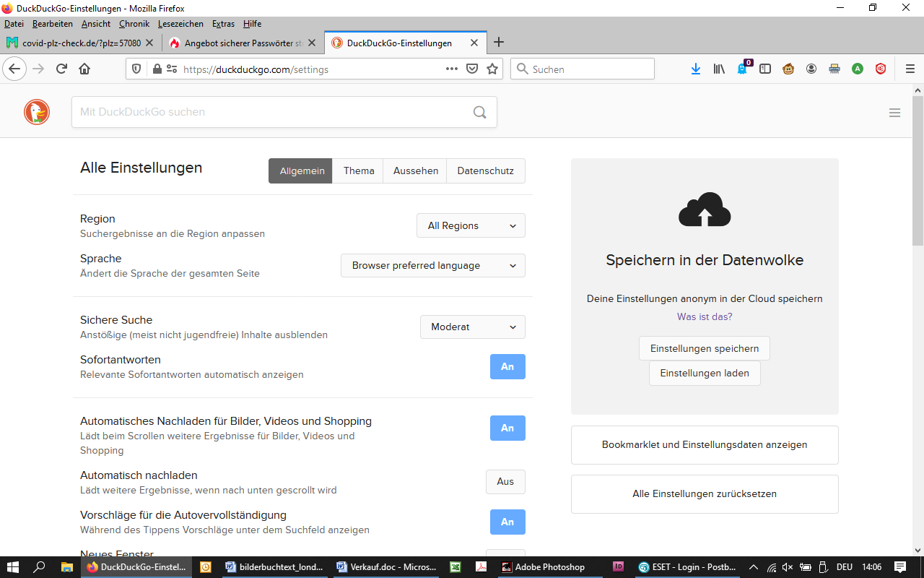This screenshot has height=578, width=924.
Task: Click the magnifier search icon in DuckDuckGo
Action: pyautogui.click(x=480, y=112)
